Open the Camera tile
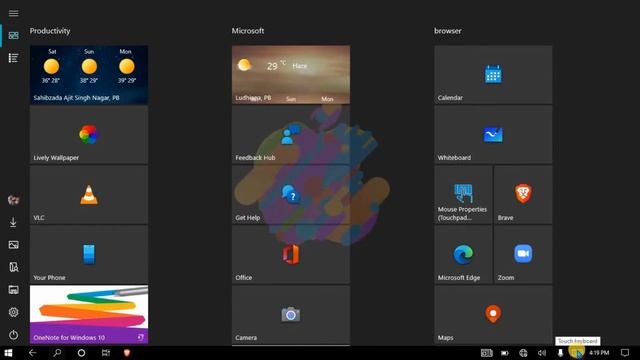Screen dimensions: 640x360 (x=291, y=314)
